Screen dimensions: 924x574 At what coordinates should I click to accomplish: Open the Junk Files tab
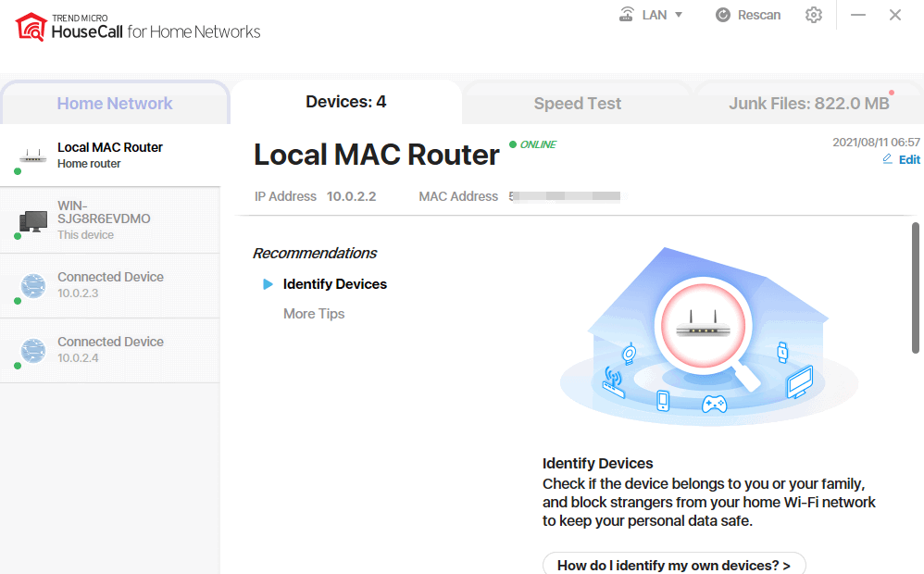808,104
